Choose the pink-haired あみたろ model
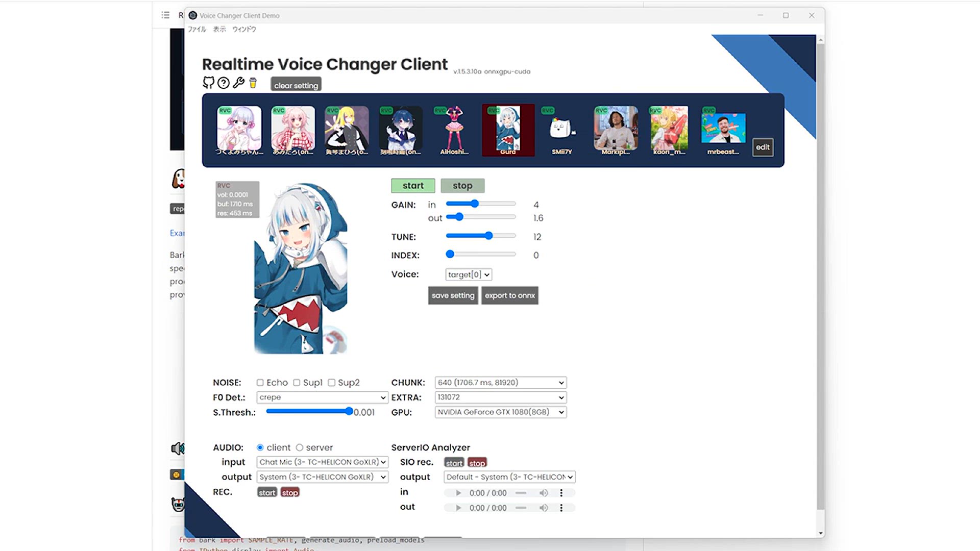The image size is (980, 551). 293,130
